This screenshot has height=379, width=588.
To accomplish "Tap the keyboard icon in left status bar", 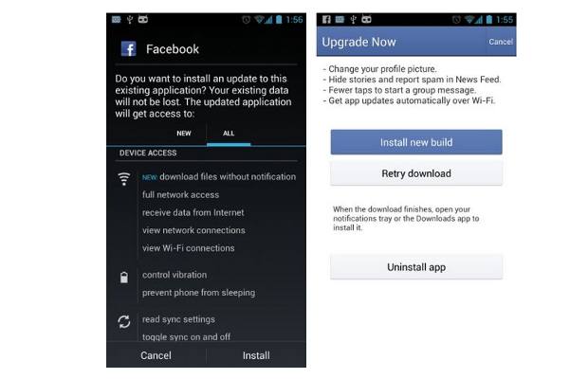I will (x=117, y=20).
